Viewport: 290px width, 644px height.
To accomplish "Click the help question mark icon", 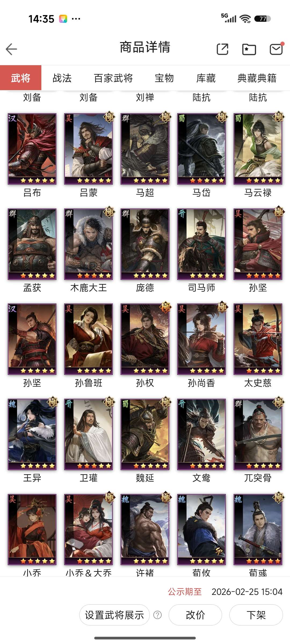I will click(x=157, y=615).
